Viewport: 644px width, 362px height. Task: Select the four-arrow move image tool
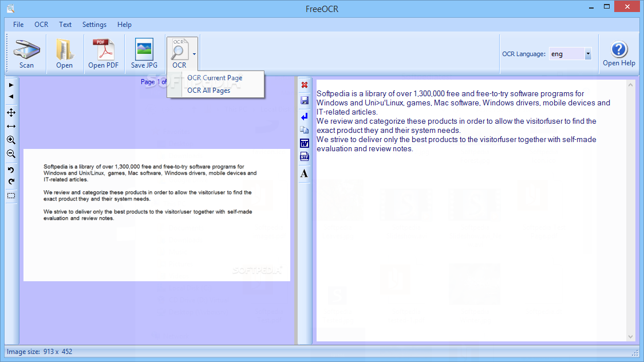pyautogui.click(x=11, y=113)
